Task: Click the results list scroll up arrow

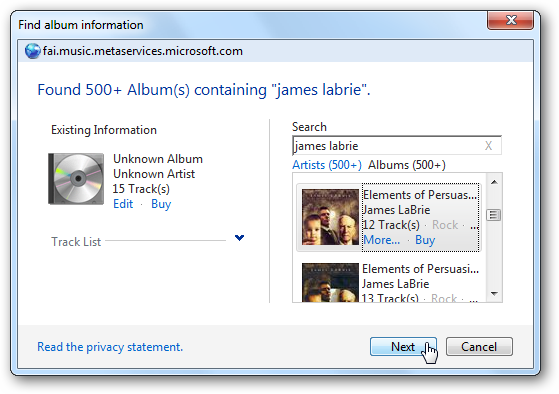Action: click(x=494, y=182)
